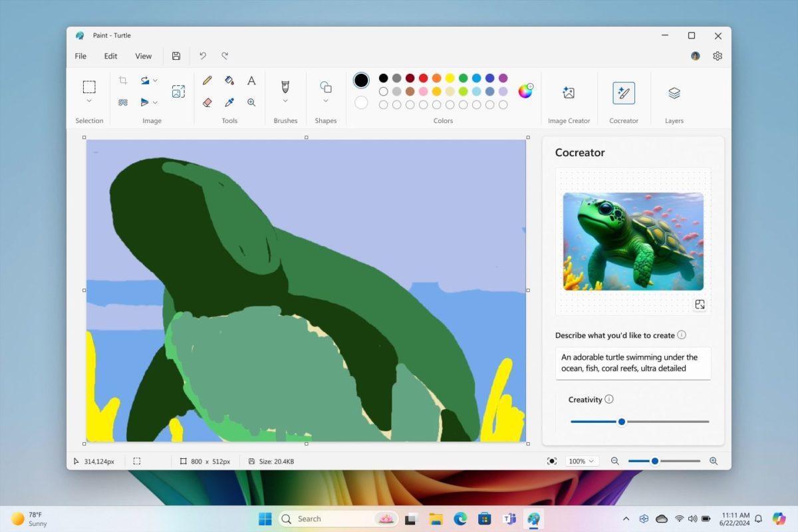Redo the last action
798x532 pixels.
pos(225,56)
